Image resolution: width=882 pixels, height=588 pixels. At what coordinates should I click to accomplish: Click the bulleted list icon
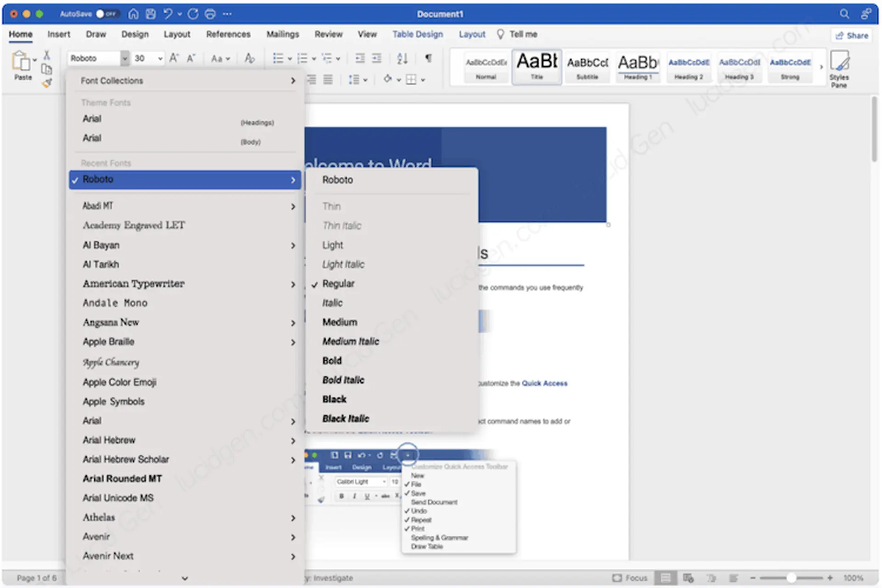278,58
